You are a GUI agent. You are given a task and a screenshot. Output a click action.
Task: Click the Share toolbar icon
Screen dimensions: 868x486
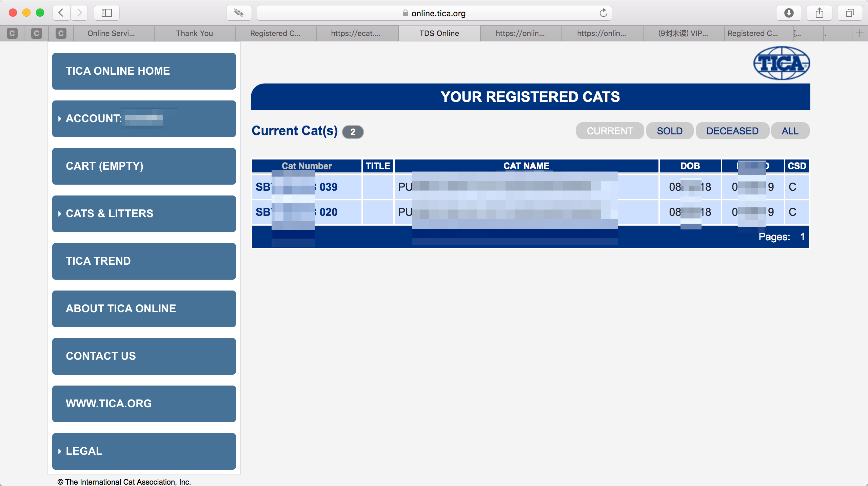819,13
